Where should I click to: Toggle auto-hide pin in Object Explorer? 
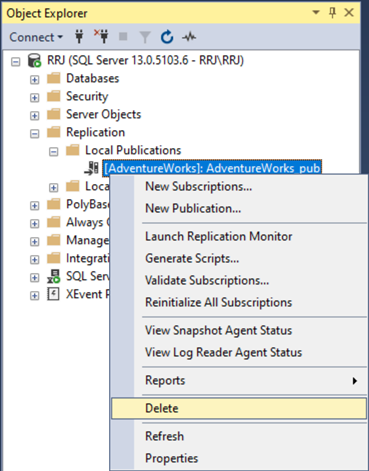[x=332, y=13]
